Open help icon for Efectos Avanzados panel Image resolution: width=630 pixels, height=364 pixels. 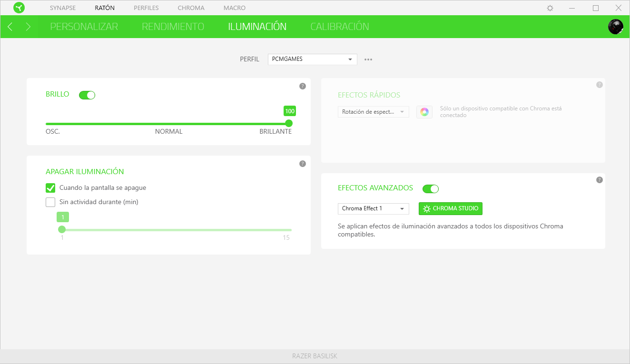point(600,180)
